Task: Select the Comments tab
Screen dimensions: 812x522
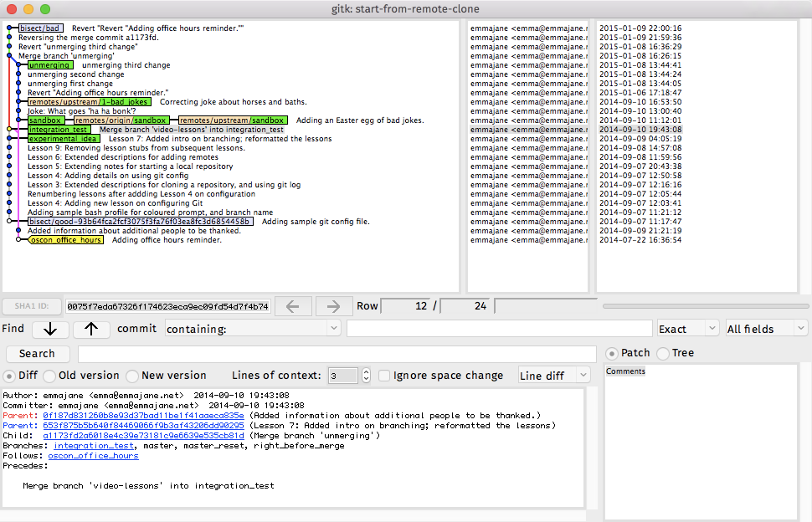Action: (x=624, y=371)
